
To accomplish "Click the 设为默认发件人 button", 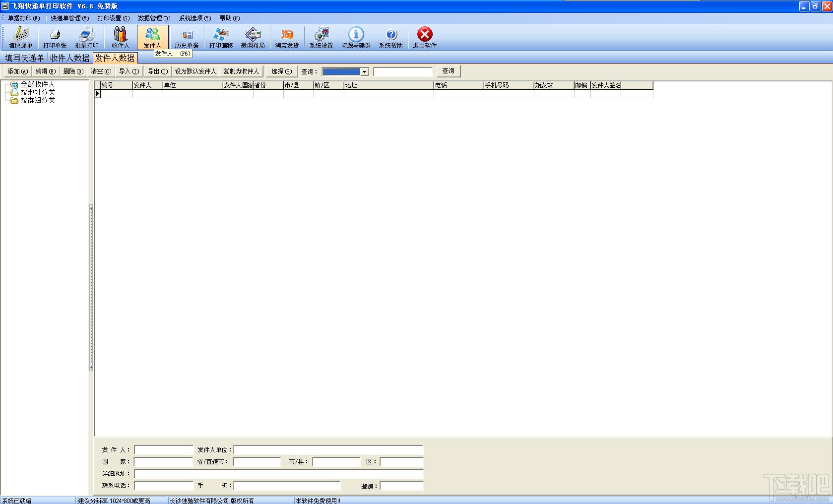I will pyautogui.click(x=195, y=71).
